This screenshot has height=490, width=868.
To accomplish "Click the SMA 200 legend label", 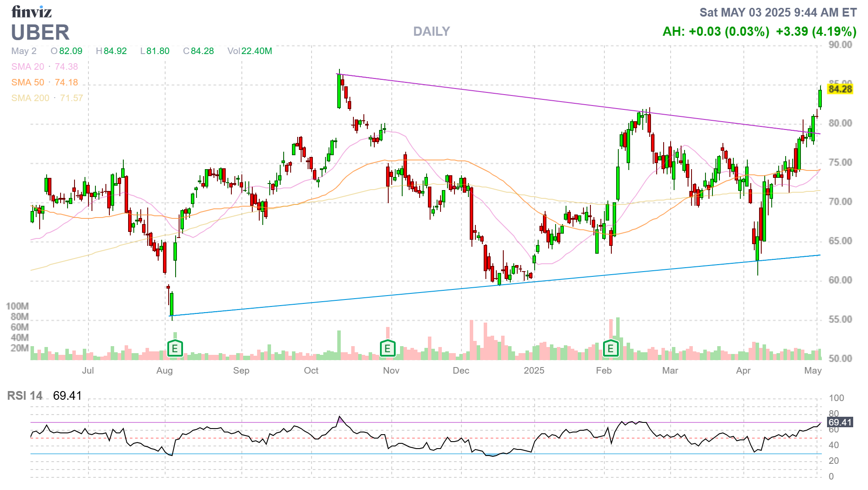I will 30,98.
